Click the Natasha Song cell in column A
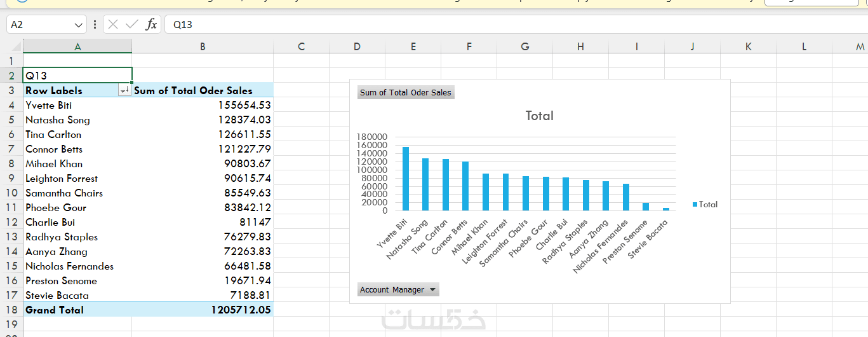Image resolution: width=868 pixels, height=337 pixels. pos(77,120)
